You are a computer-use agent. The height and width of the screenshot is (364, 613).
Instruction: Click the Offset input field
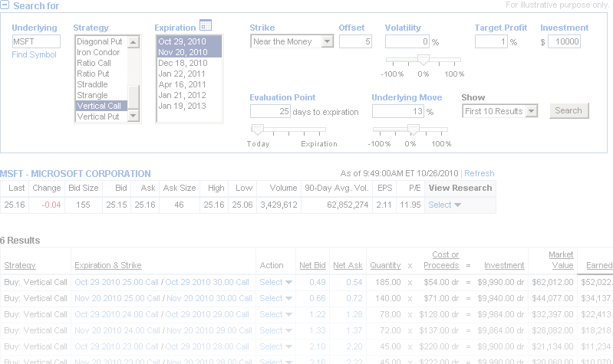[355, 41]
